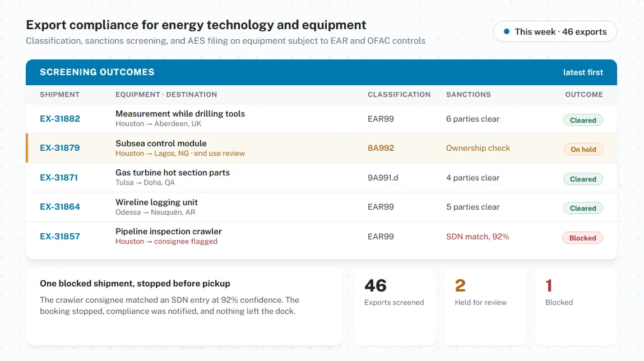Select 'Gas turbine hot section parts' text
Viewport: 644px width, 361px height.
pos(173,173)
